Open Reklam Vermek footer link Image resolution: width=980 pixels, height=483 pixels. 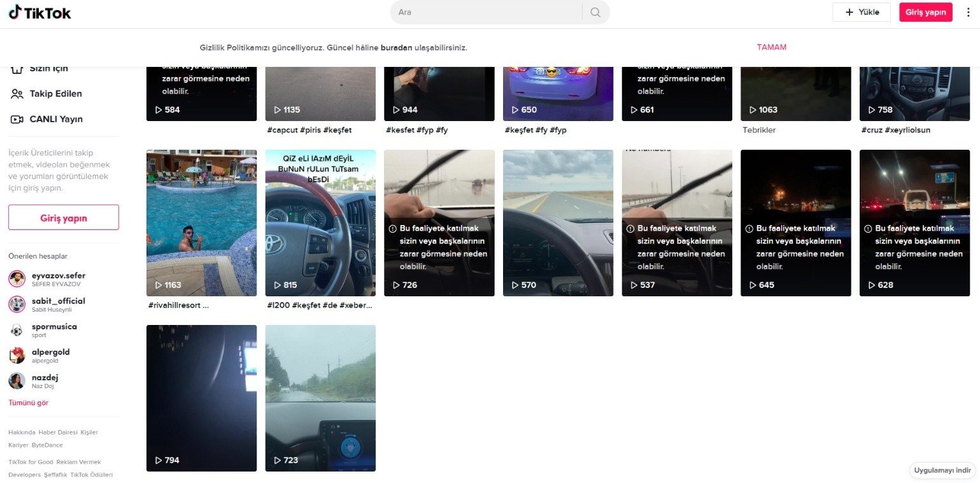(x=78, y=462)
